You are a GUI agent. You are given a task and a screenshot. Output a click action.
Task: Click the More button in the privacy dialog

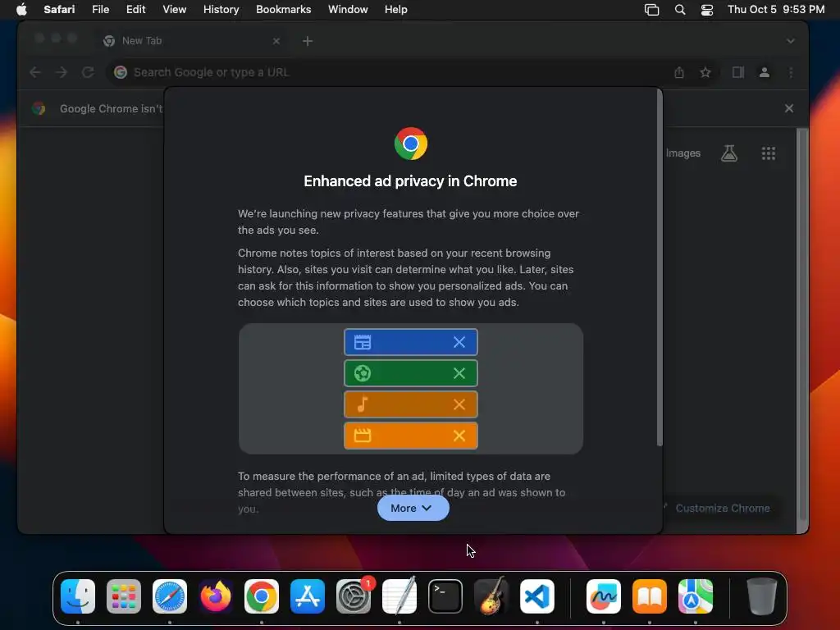pos(413,508)
